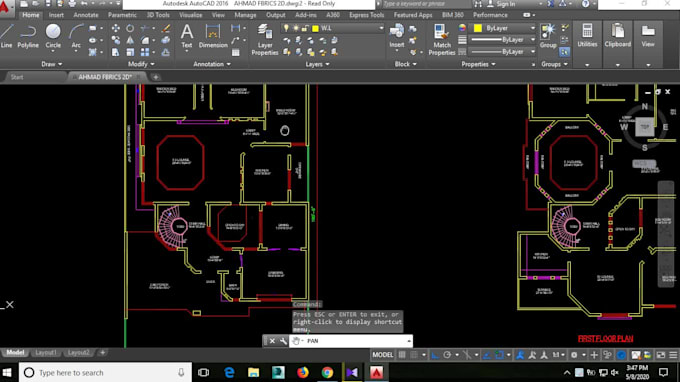The height and width of the screenshot is (382, 680).
Task: Toggle snap mode in status bar
Action: [x=415, y=355]
